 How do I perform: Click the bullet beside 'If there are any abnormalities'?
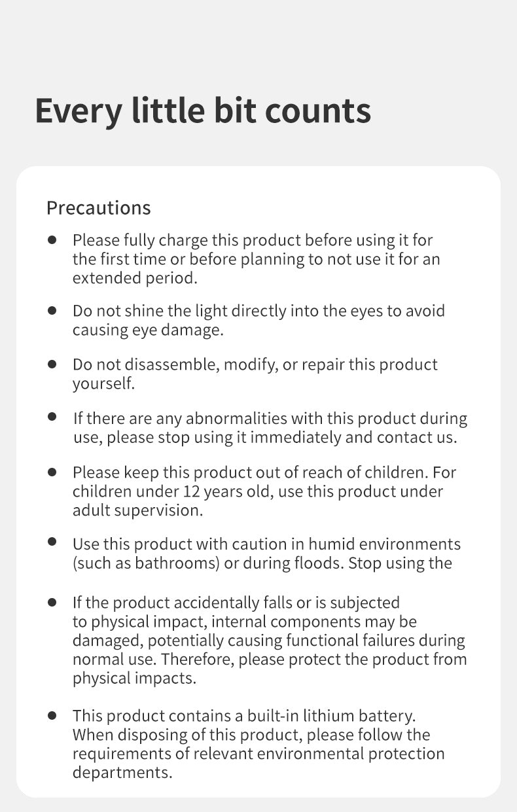point(52,417)
